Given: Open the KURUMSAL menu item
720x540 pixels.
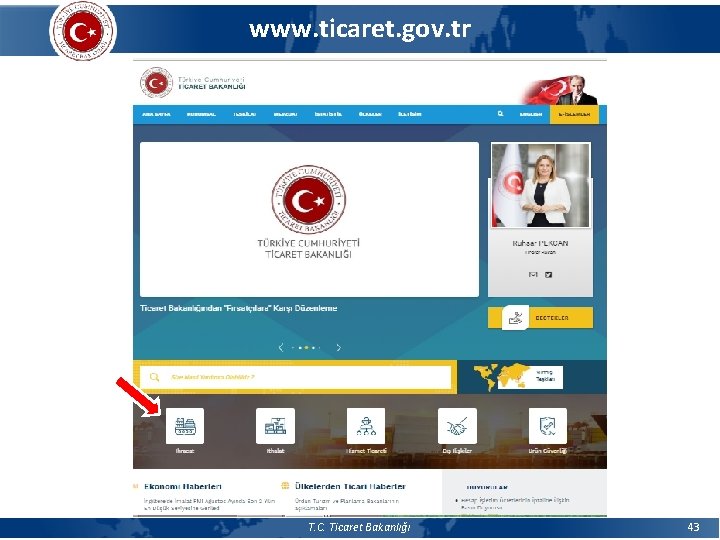Looking at the screenshot, I should [x=201, y=114].
